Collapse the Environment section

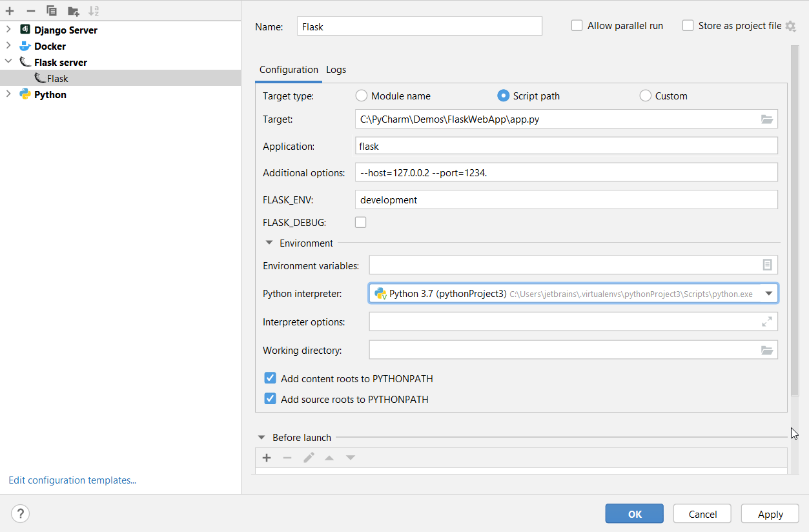pyautogui.click(x=269, y=243)
